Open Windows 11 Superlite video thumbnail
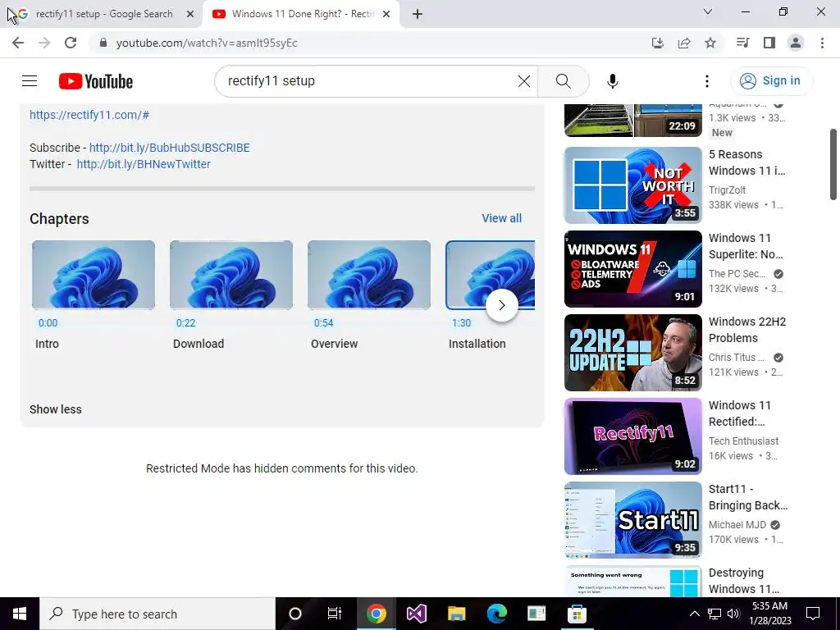 [632, 269]
